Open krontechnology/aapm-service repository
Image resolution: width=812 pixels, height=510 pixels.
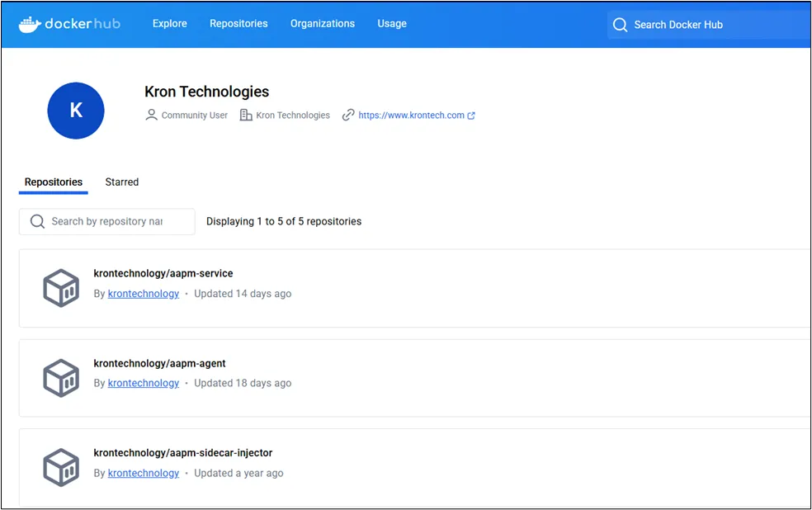[163, 273]
